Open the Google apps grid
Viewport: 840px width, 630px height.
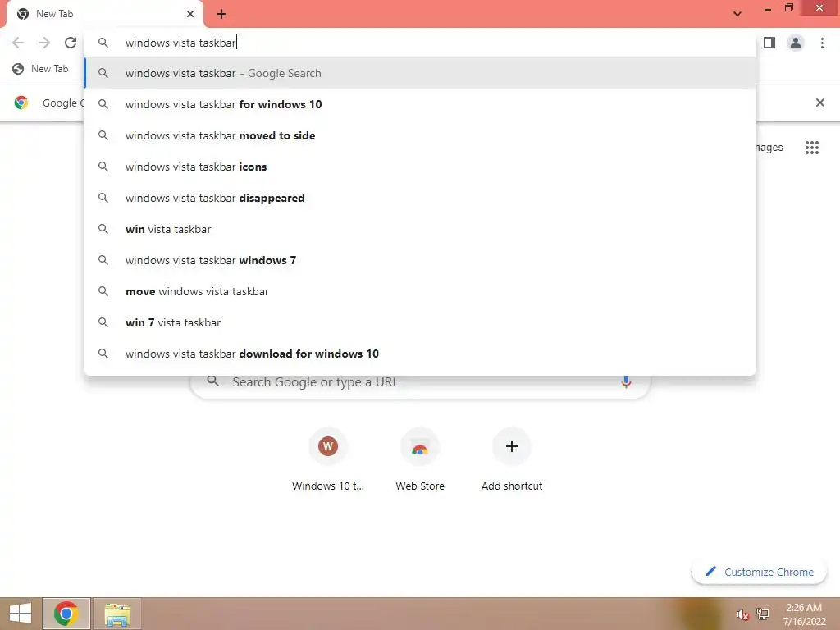pos(812,148)
